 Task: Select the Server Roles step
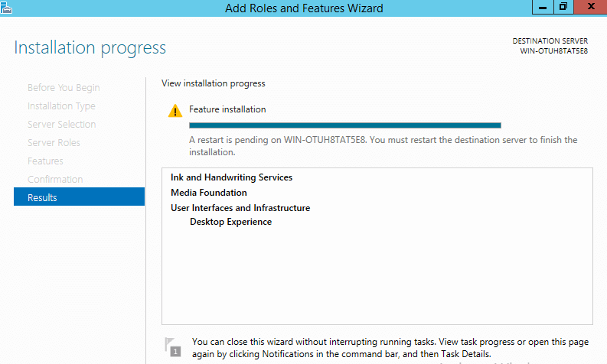(x=54, y=143)
